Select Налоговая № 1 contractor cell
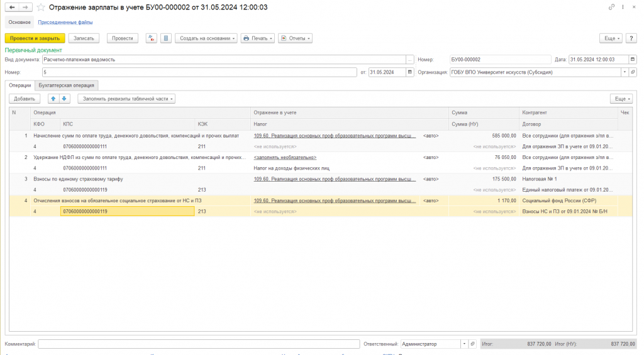This screenshot has width=644, height=355. point(569,179)
